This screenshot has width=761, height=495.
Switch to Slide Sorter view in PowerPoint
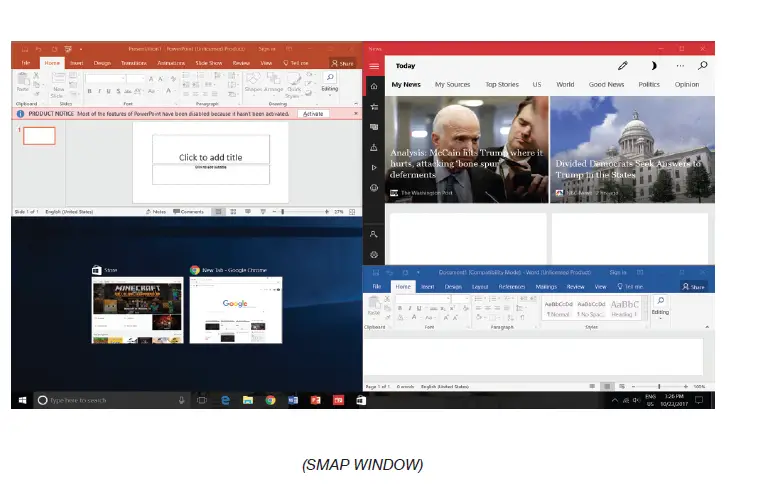(233, 212)
